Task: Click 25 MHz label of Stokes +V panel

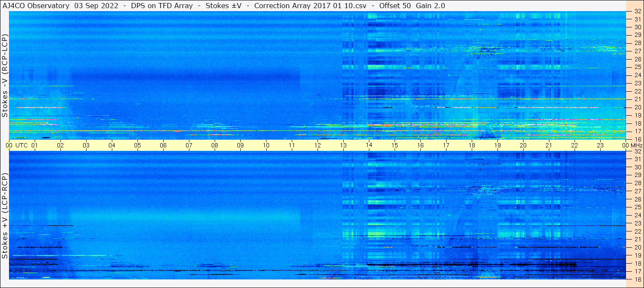Action: point(637,207)
